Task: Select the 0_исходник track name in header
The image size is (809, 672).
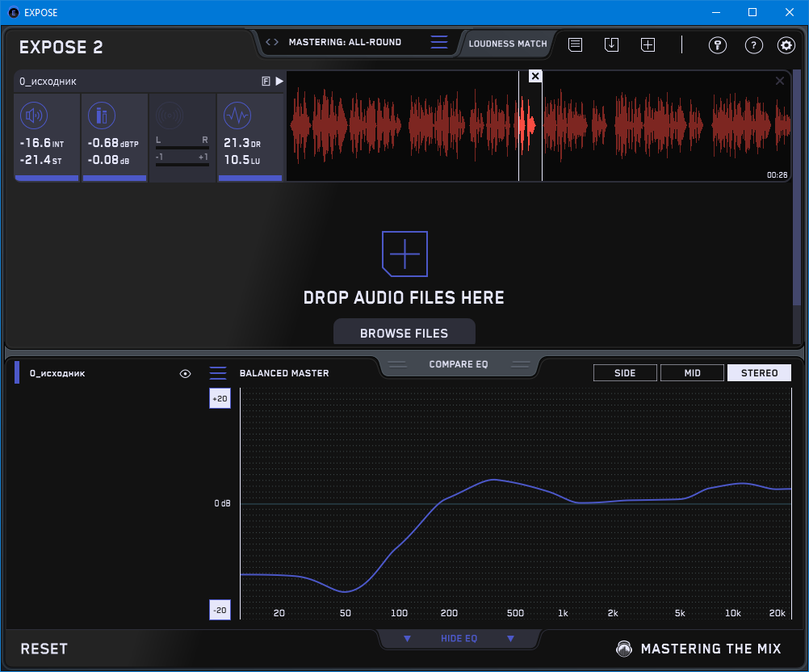Action: point(48,82)
